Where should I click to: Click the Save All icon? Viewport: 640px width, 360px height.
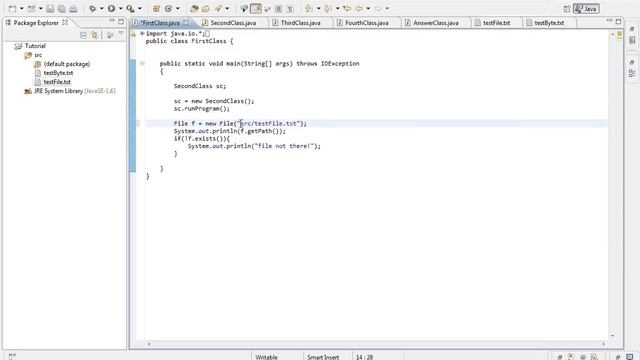click(x=61, y=9)
